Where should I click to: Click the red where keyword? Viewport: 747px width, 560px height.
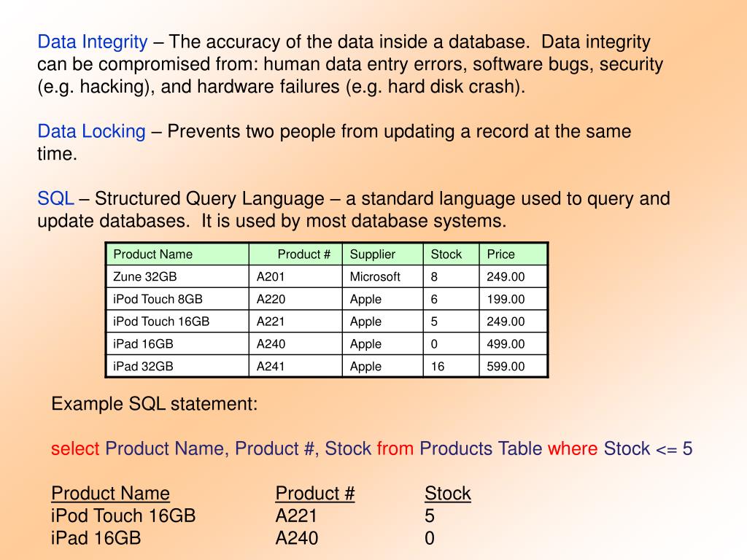pos(572,448)
